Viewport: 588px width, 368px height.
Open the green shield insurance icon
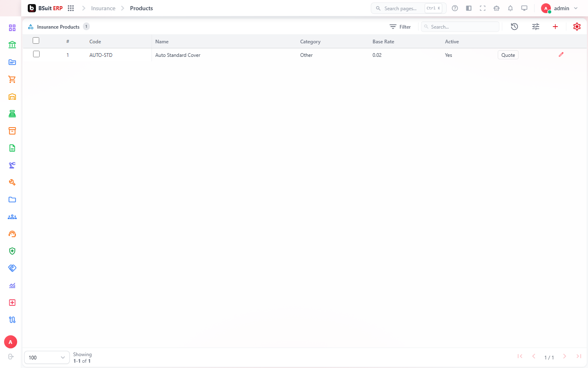(12, 251)
